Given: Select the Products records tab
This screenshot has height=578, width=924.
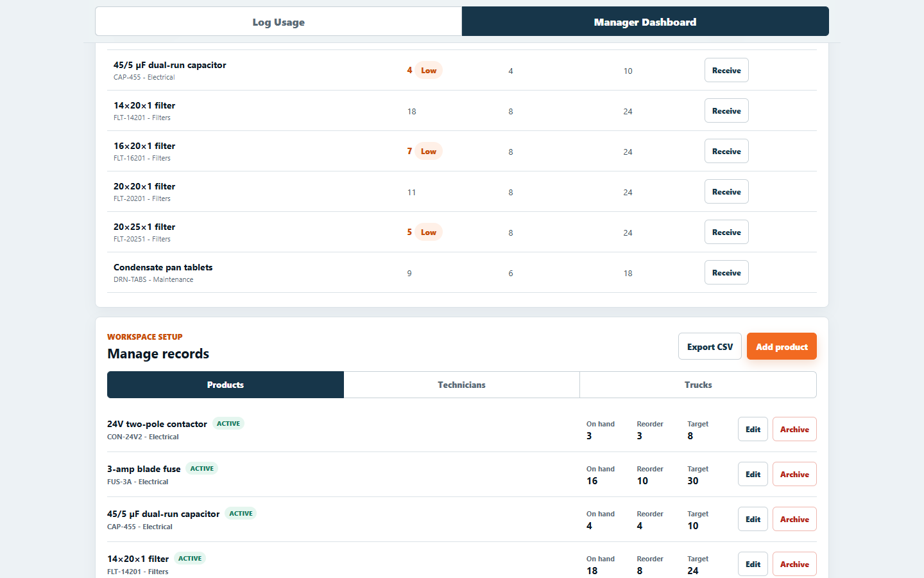Looking at the screenshot, I should pyautogui.click(x=225, y=385).
